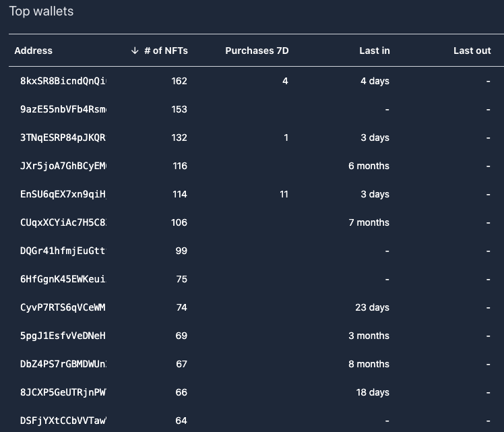Open wallet address DSFjYXtCCbVVTaw
504x432 pixels.
63,421
